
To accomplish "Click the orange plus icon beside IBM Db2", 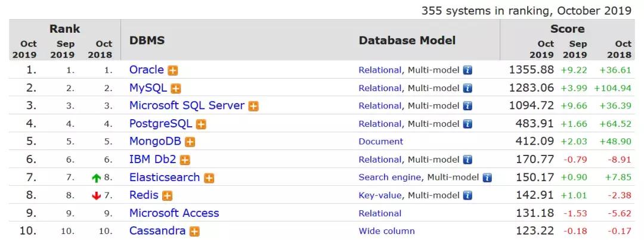I will (x=185, y=160).
